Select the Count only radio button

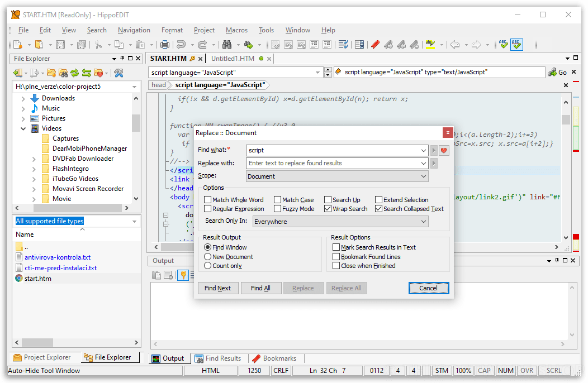click(208, 266)
